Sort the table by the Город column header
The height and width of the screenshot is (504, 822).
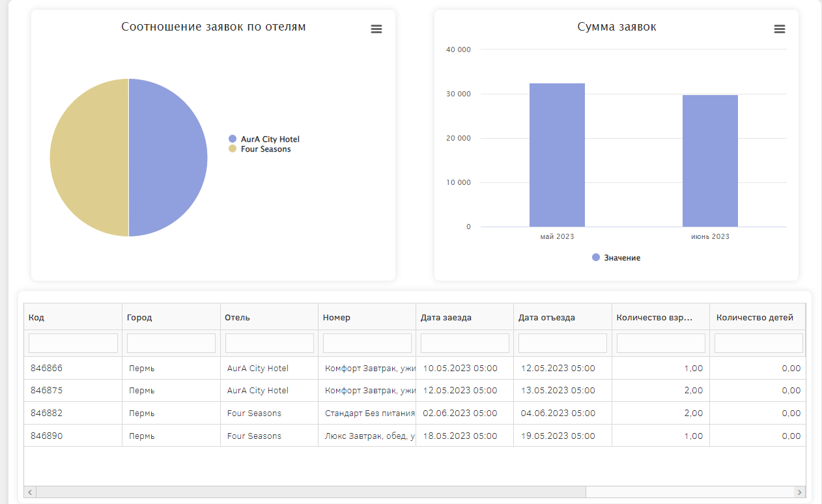(171, 317)
